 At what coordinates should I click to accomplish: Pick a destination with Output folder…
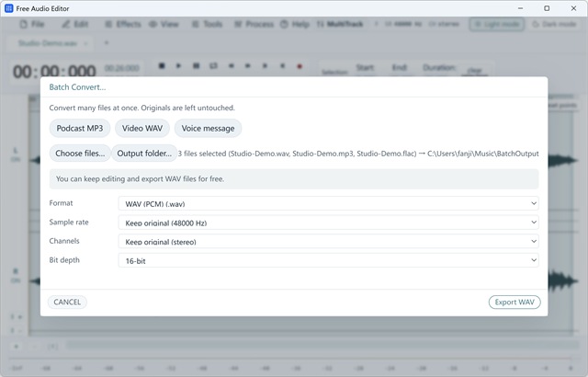point(144,154)
